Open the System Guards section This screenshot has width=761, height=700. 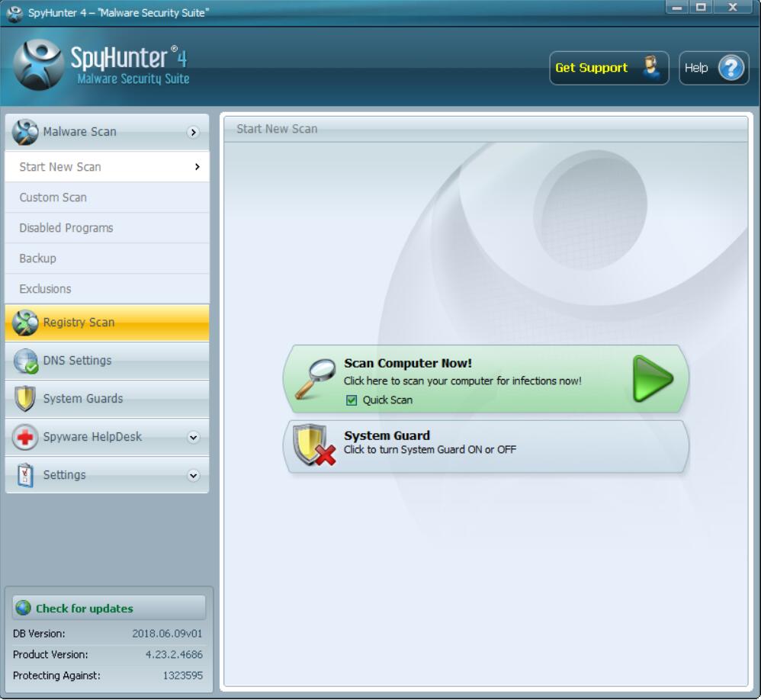[108, 399]
